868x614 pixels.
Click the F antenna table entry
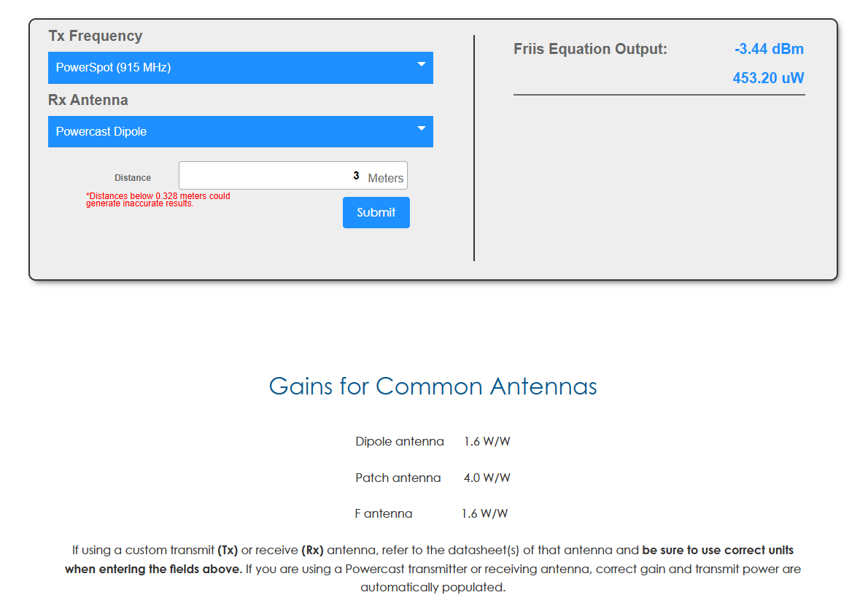pos(384,513)
